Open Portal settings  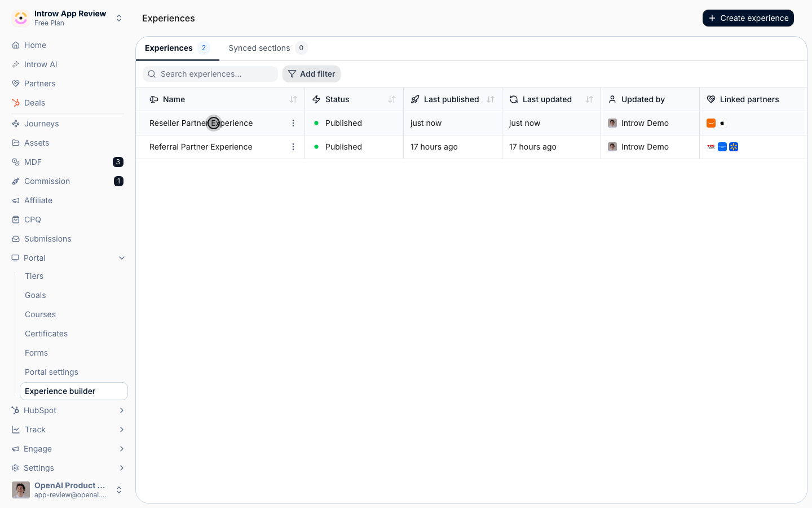click(x=74, y=372)
